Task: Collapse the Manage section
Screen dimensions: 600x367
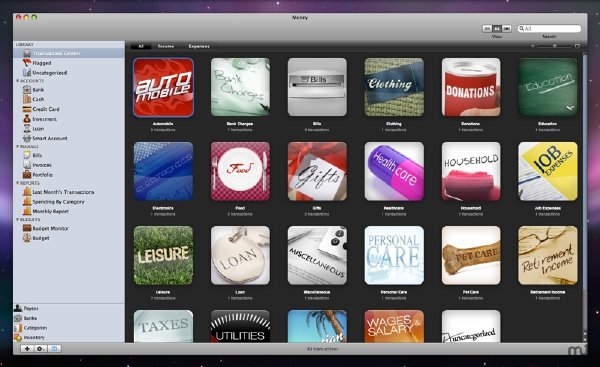Action: click(x=17, y=147)
